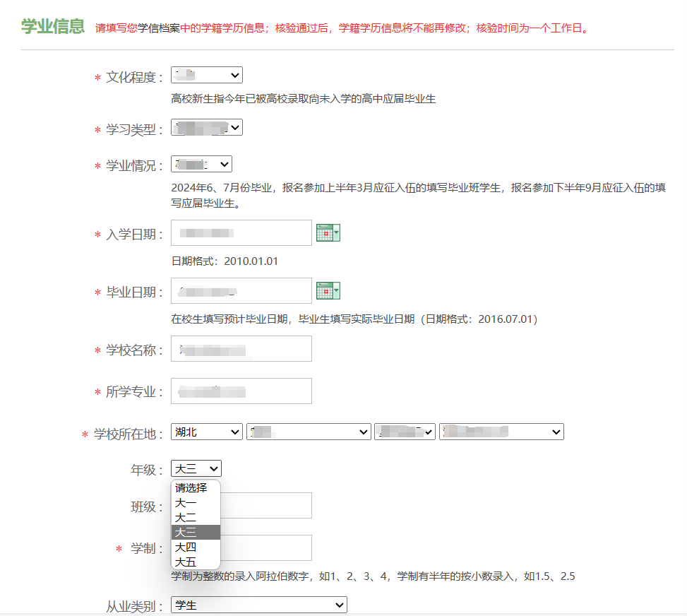Open the calendar picker for 毕业日期
The height and width of the screenshot is (616, 687).
pos(324,290)
